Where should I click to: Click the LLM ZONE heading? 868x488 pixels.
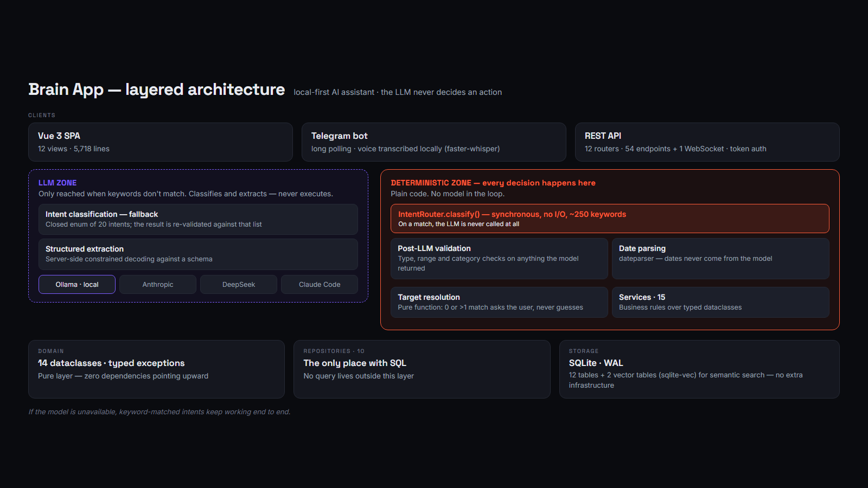point(58,183)
